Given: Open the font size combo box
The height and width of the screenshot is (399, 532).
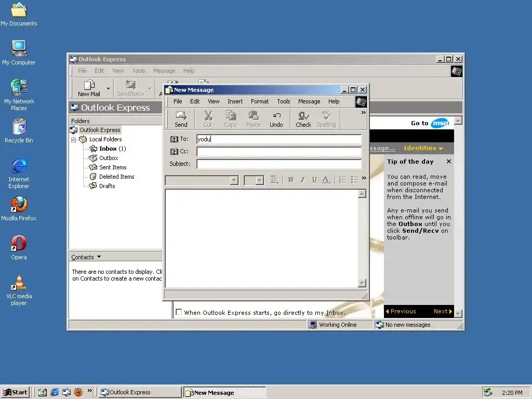Looking at the screenshot, I should 254,180.
